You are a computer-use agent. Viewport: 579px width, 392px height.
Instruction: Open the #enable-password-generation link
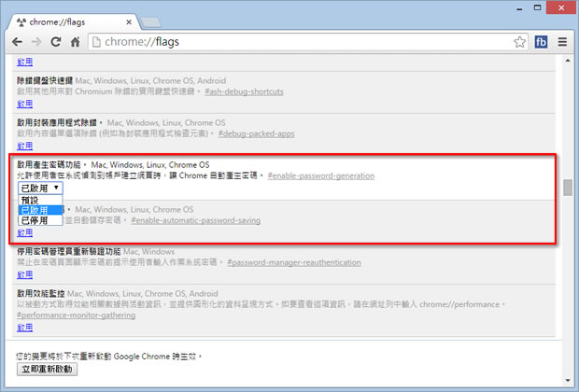321,175
